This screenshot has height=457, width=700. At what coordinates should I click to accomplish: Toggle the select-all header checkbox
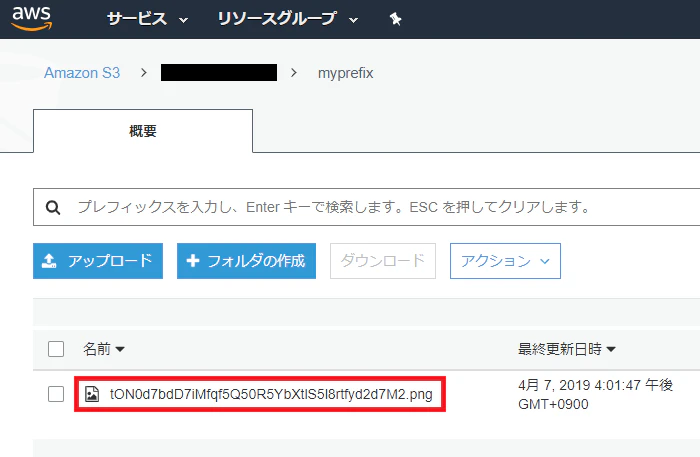point(56,349)
